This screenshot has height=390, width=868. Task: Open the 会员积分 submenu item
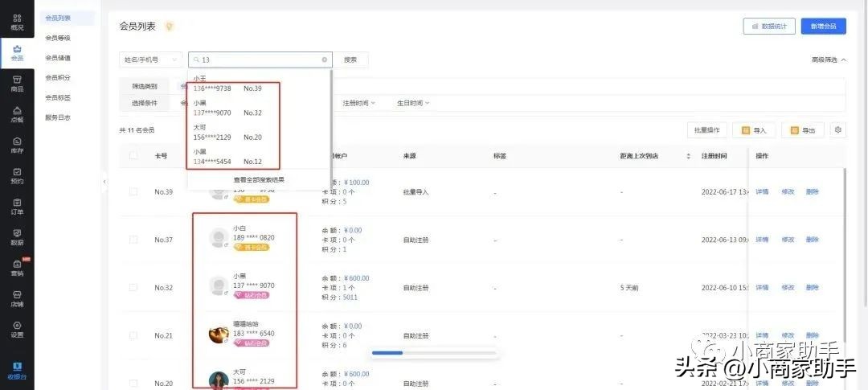[x=58, y=77]
